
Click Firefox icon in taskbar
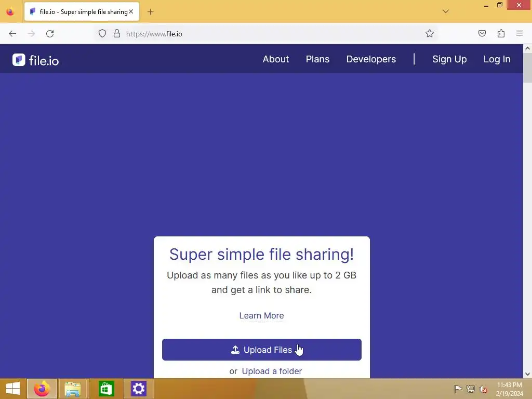point(42,389)
